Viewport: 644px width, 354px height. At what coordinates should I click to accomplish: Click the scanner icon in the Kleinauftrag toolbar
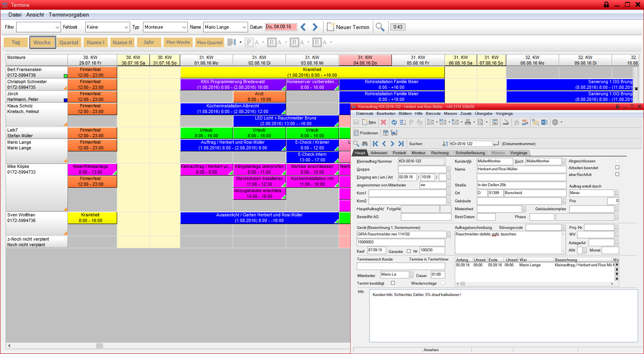click(x=506, y=122)
